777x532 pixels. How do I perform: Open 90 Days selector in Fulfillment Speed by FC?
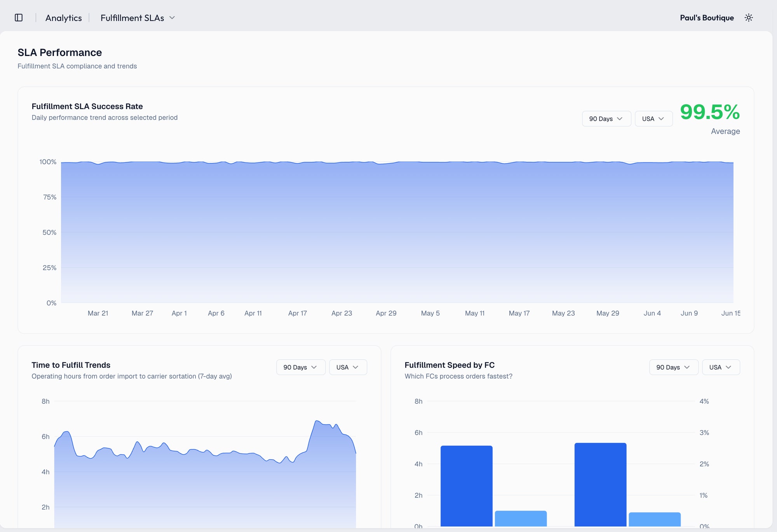(x=674, y=367)
